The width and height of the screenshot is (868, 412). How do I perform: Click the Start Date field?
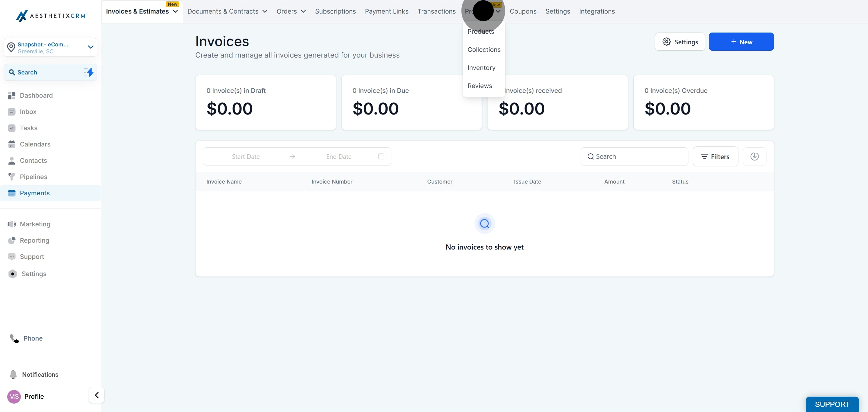246,156
